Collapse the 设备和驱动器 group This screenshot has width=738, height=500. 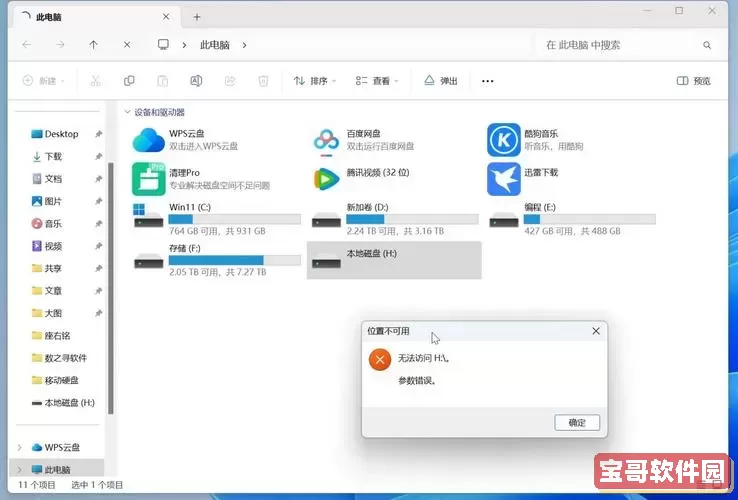pos(127,112)
